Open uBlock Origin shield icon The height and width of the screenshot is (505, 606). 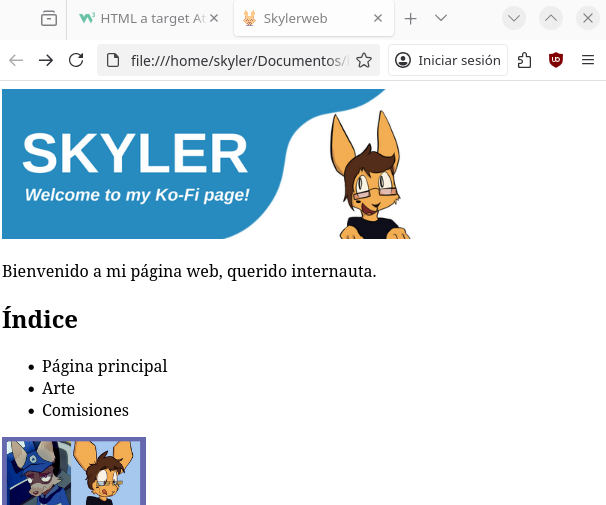[x=556, y=60]
